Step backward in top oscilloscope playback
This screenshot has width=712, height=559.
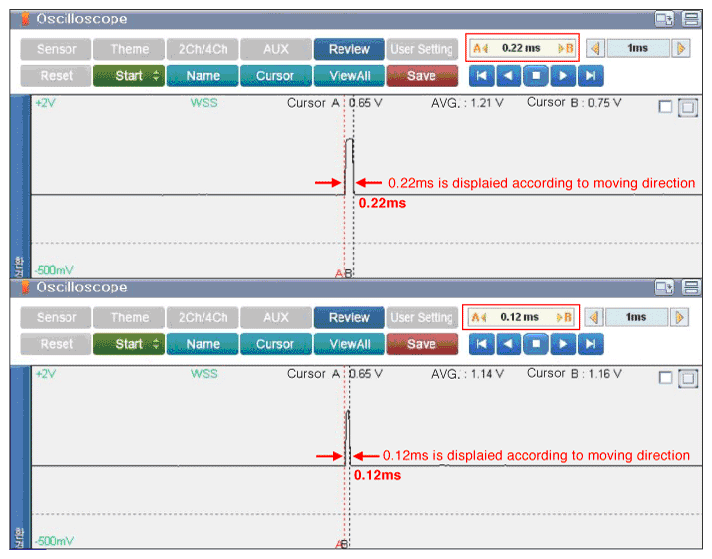[x=509, y=75]
